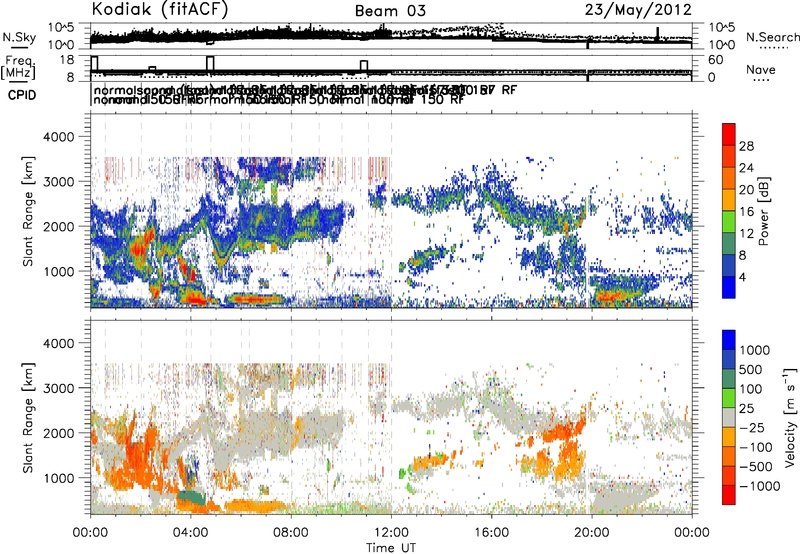
Task: Click the "500" tick on the Velocity color bar
Action: point(751,369)
